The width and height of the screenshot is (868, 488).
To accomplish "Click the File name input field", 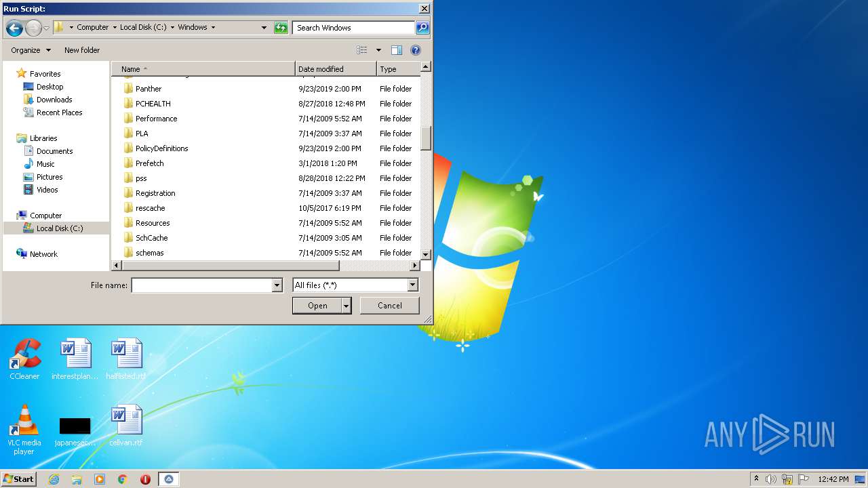I will pyautogui.click(x=201, y=285).
